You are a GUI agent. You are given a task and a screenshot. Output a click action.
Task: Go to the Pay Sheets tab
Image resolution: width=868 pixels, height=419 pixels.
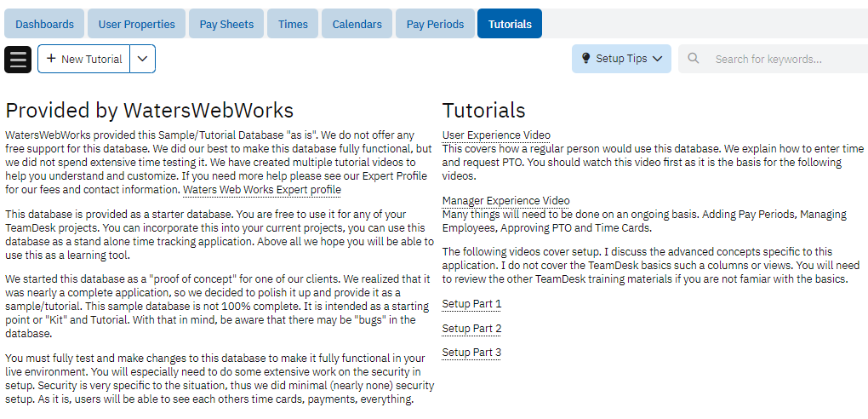click(x=226, y=24)
